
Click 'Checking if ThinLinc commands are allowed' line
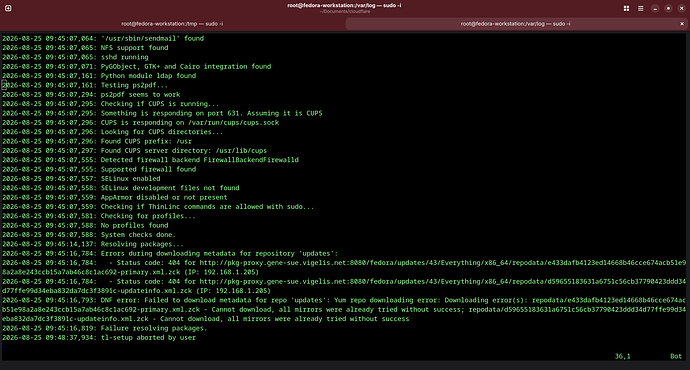click(x=158, y=206)
